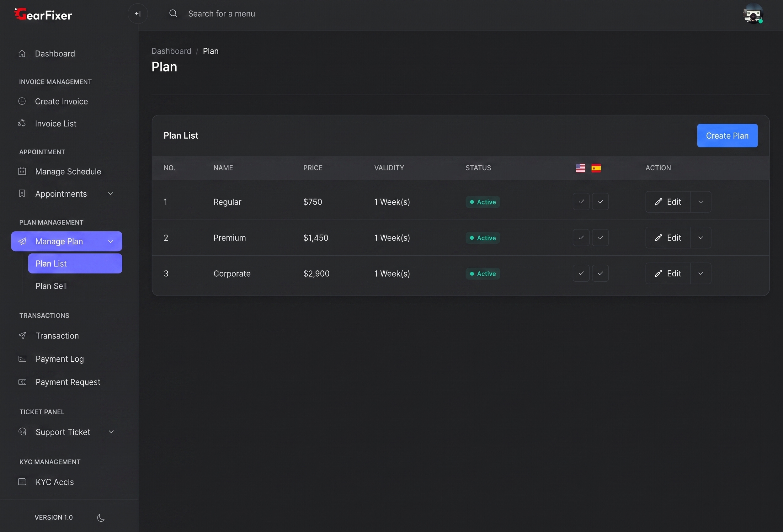Click the Transaction send icon
783x532 pixels.
click(x=22, y=336)
